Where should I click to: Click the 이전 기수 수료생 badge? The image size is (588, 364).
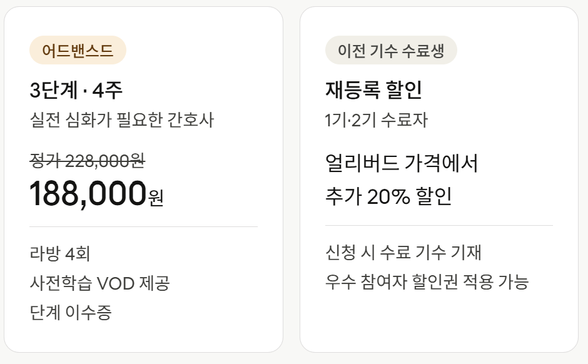coord(391,51)
